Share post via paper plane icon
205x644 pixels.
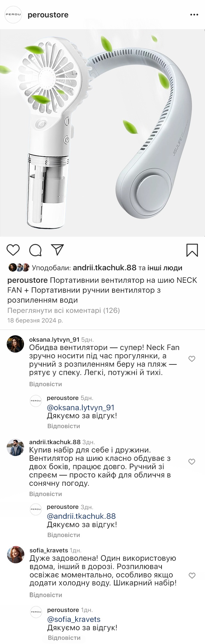[58, 250]
